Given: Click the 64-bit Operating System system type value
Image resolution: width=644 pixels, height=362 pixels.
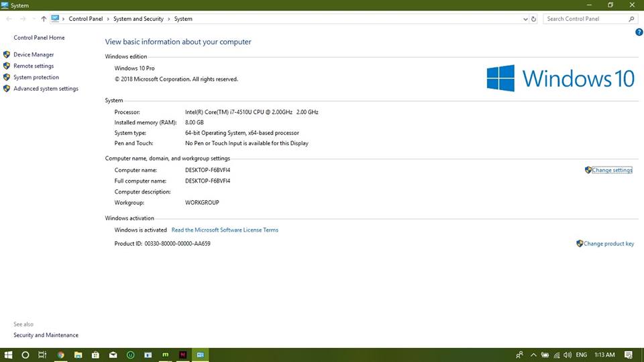Looking at the screenshot, I should (x=242, y=133).
